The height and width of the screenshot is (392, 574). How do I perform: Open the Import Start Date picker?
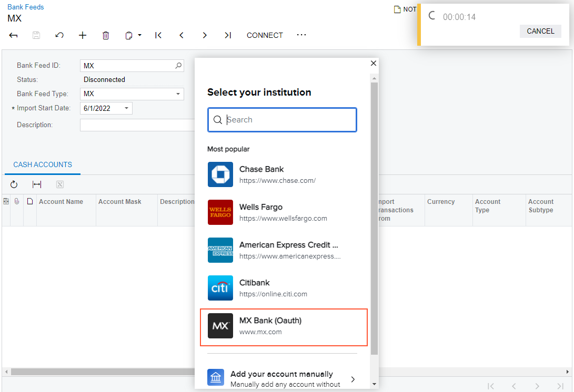126,108
